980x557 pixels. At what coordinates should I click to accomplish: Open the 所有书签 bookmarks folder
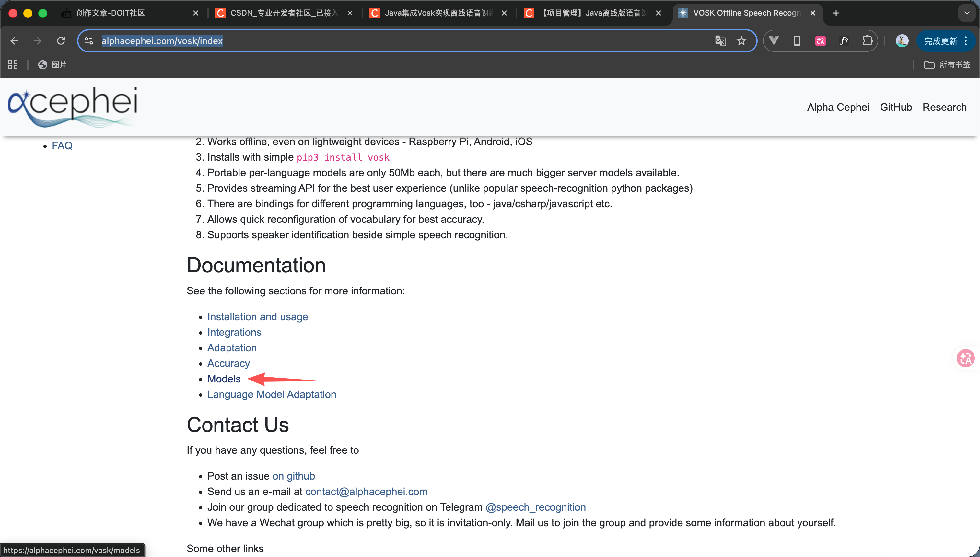coord(948,65)
